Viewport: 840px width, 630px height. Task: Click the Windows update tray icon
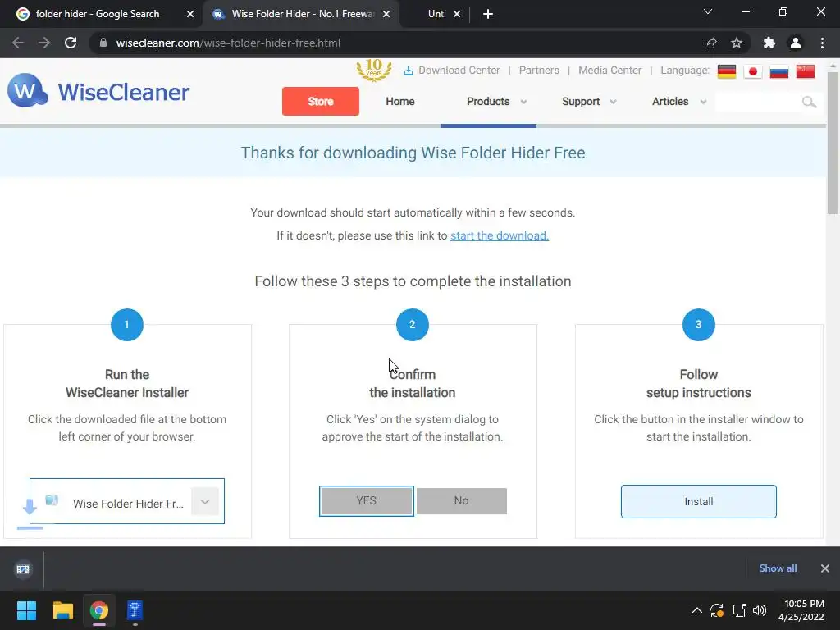pyautogui.click(x=717, y=610)
